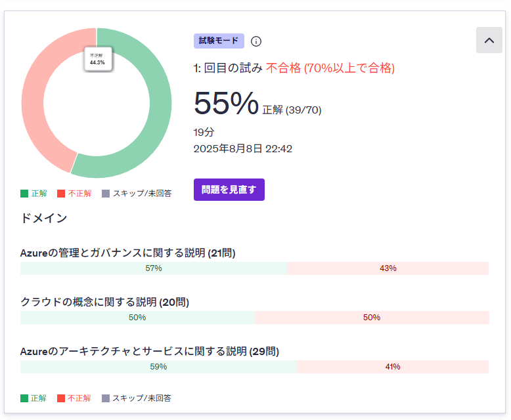Click the date 2025年8月8日 22:42
511x420 pixels.
[x=243, y=149]
